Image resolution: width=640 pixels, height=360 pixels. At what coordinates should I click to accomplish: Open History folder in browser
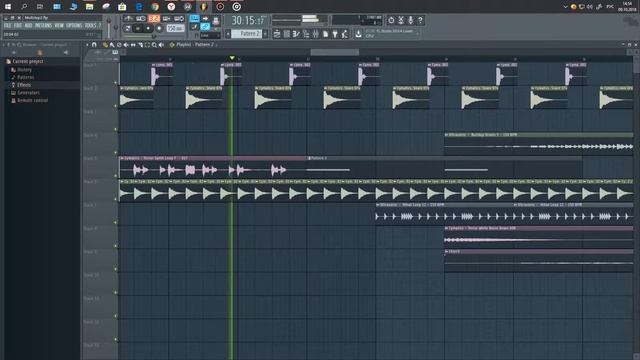click(x=24, y=69)
